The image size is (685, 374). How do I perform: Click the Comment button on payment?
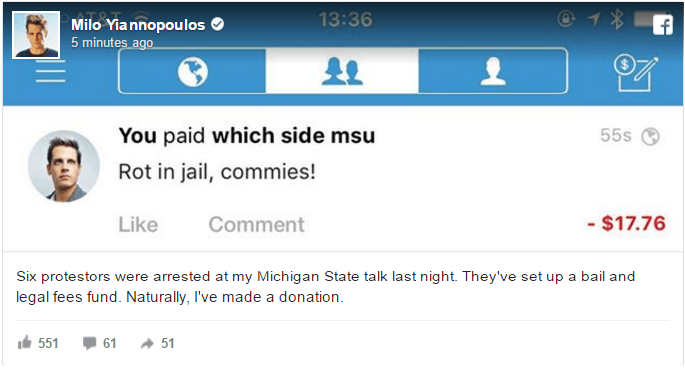click(x=256, y=225)
